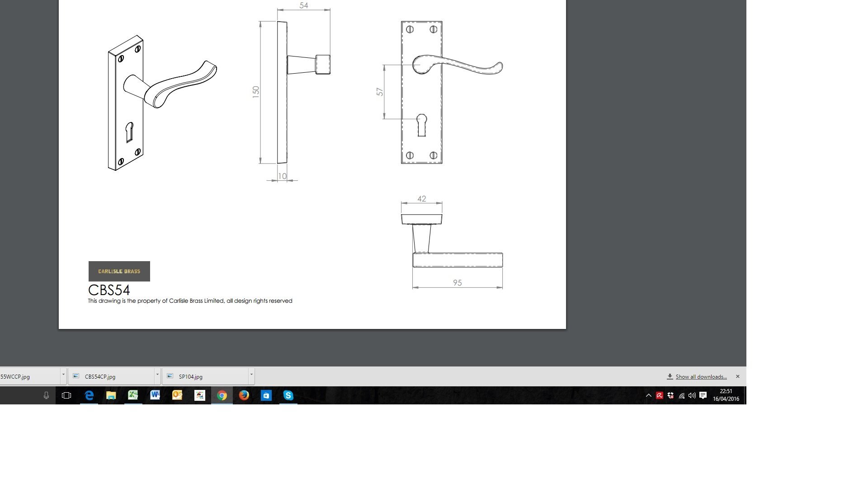Image resolution: width=868 pixels, height=488 pixels.
Task: Click Show all downloads link
Action: (701, 376)
